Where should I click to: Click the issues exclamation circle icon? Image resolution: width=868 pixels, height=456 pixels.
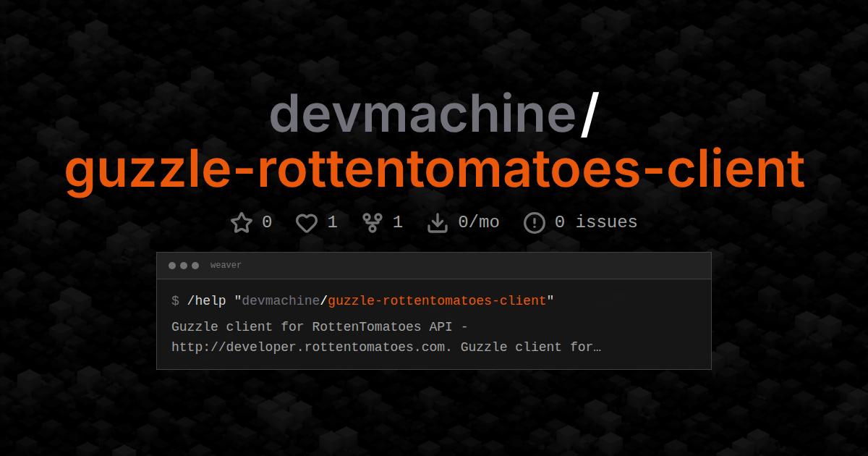[534, 222]
